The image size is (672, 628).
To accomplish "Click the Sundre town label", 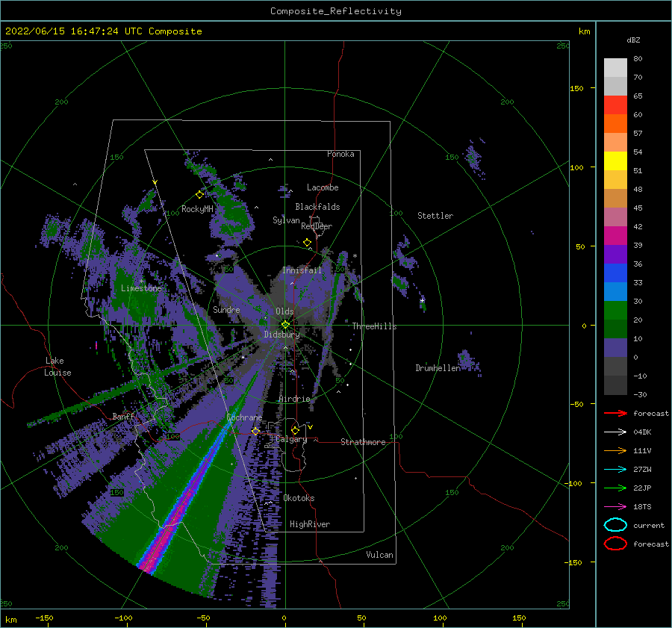I will coord(226,309).
